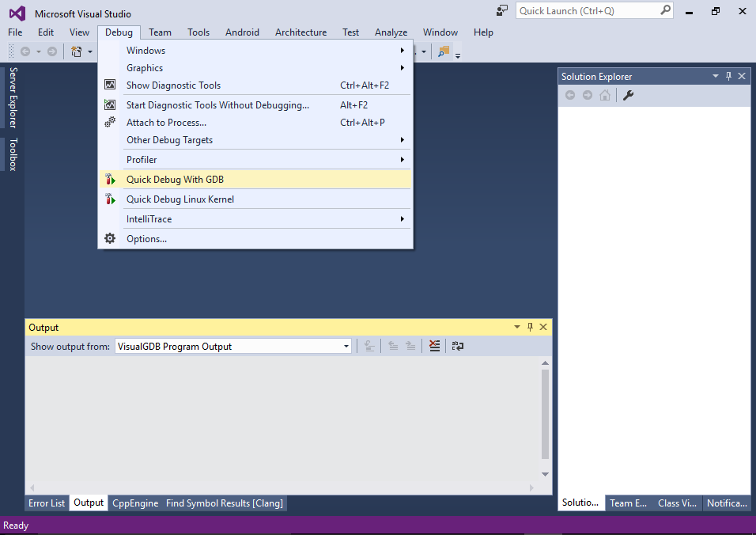The height and width of the screenshot is (535, 756).
Task: Go to Next Message in Output toolbar
Action: pyautogui.click(x=410, y=346)
